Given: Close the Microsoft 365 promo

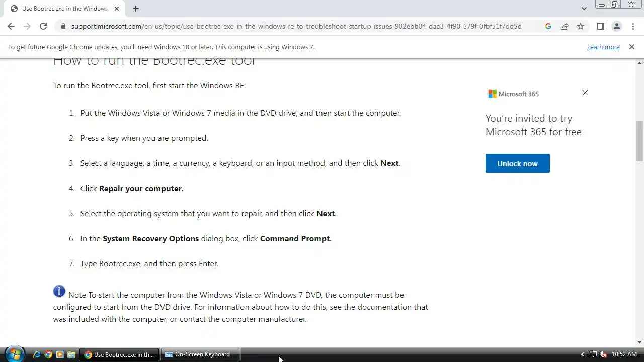Looking at the screenshot, I should click(585, 93).
